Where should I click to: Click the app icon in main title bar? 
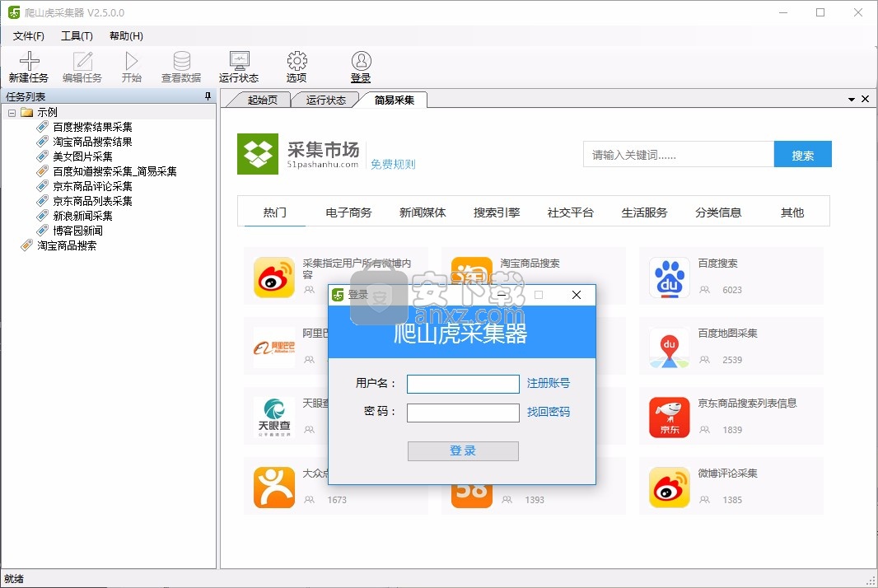click(x=14, y=12)
